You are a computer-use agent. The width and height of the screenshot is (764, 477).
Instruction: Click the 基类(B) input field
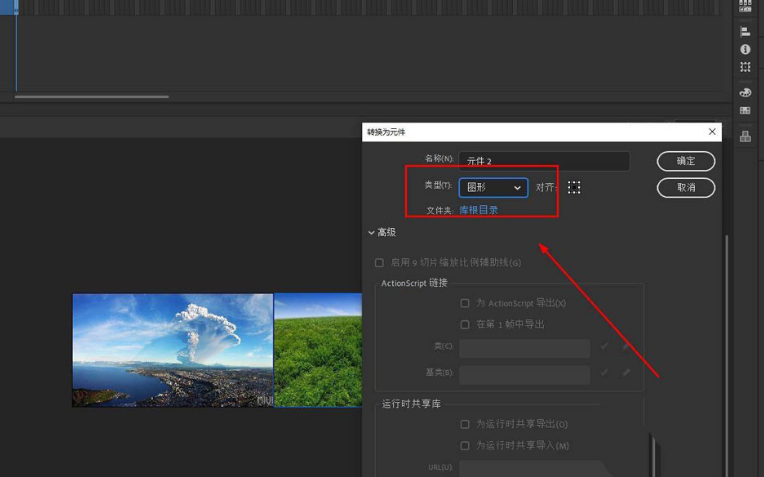[x=524, y=375]
